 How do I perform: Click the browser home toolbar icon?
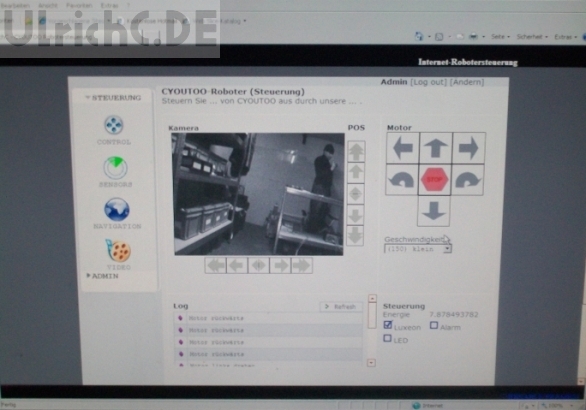[x=419, y=37]
